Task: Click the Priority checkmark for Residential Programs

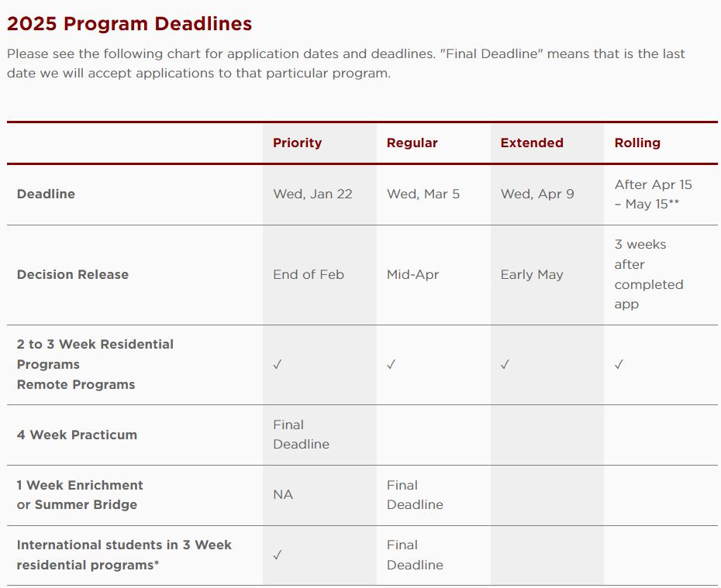Action: [278, 365]
